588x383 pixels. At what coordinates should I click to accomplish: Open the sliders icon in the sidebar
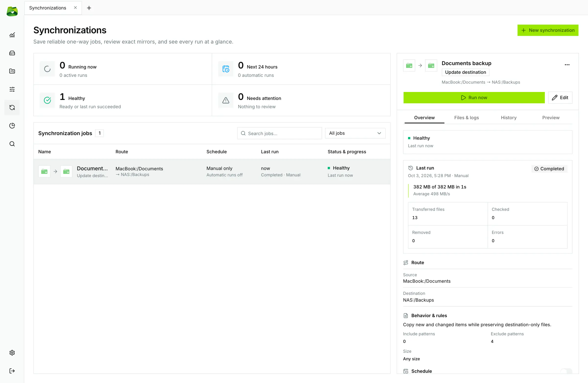12,89
